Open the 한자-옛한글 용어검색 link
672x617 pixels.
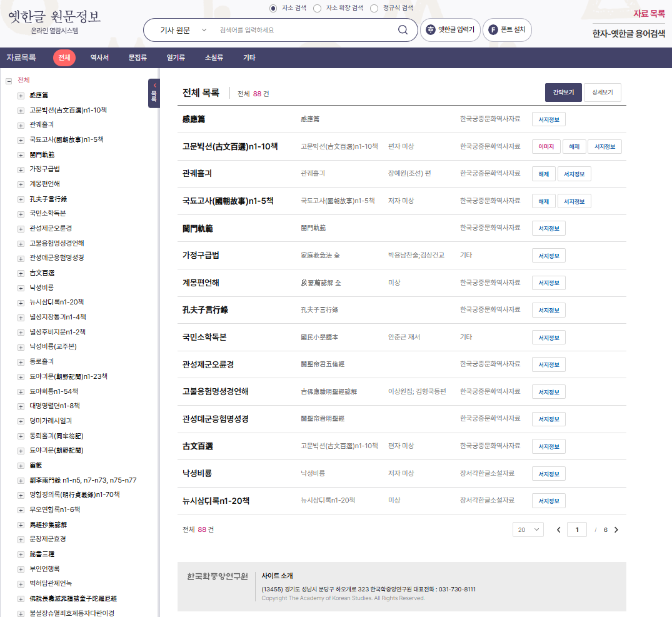click(629, 34)
